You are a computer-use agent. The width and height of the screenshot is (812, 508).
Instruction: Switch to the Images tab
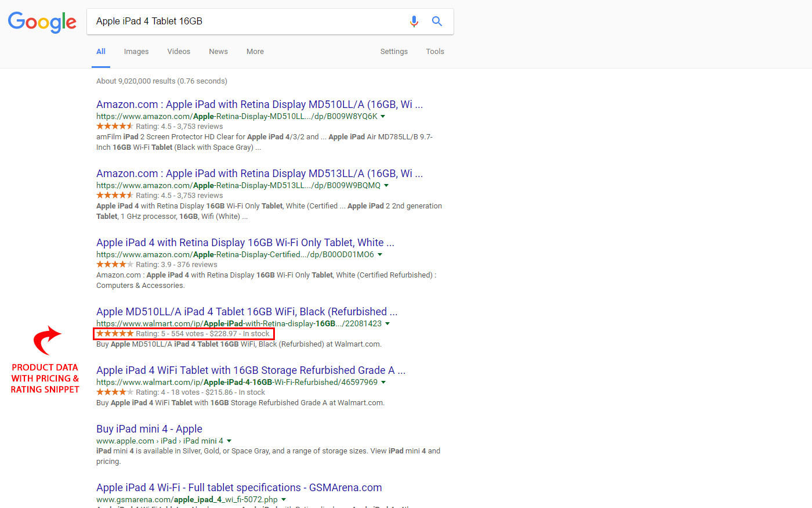(x=136, y=52)
